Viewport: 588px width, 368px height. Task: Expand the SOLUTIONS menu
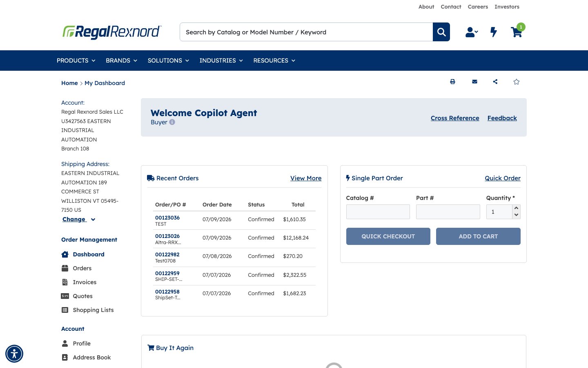click(168, 61)
